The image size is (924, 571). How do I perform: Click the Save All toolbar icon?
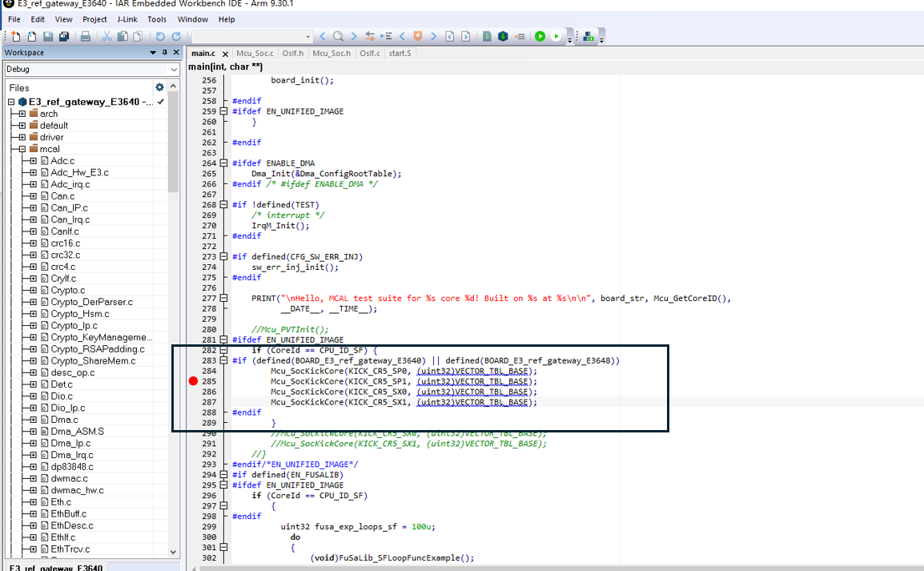click(x=63, y=36)
